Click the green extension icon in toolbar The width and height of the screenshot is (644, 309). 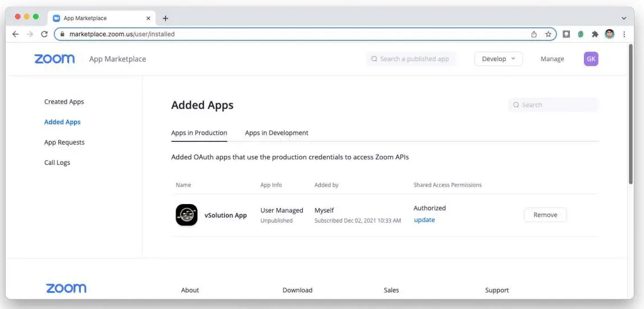581,34
